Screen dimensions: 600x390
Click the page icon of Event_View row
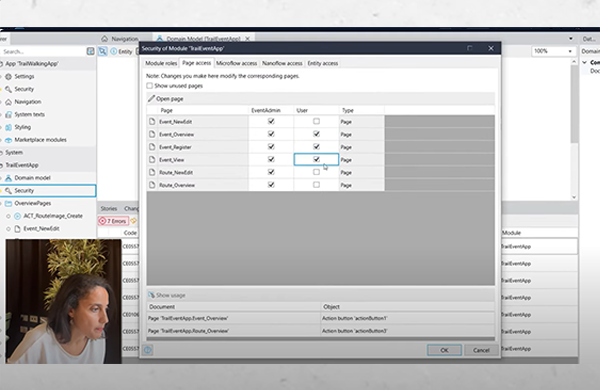point(152,160)
